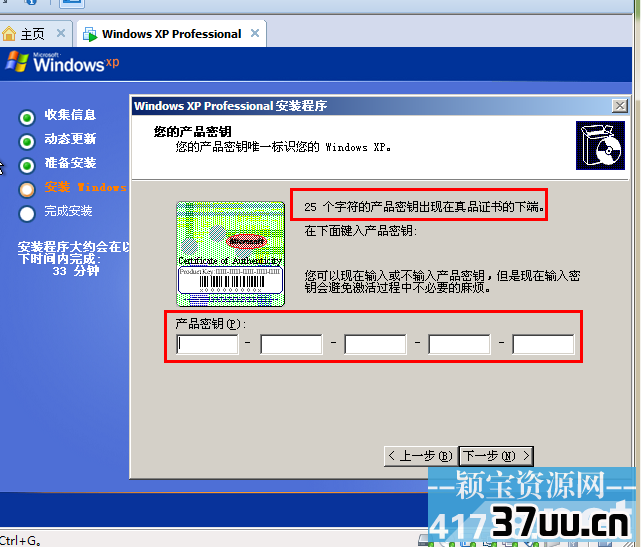The width and height of the screenshot is (641, 547).
Task: Click the 您的产品密钥 heading
Action: (193, 132)
